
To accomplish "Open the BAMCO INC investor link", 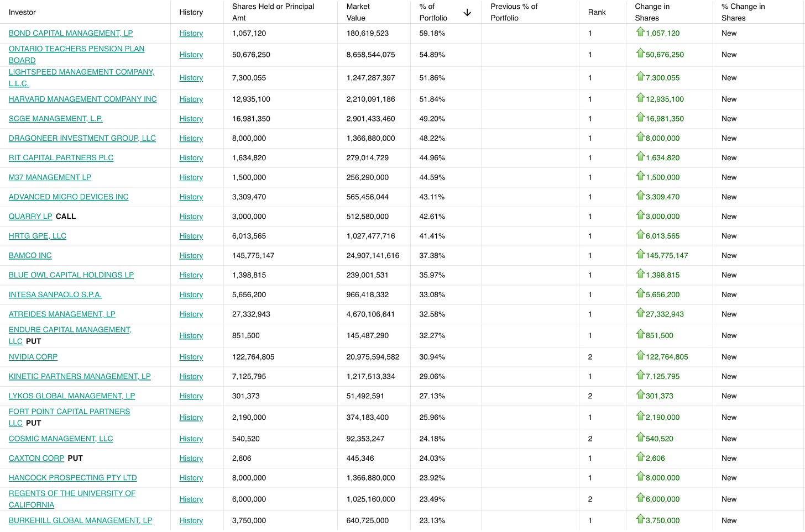I will pos(30,255).
